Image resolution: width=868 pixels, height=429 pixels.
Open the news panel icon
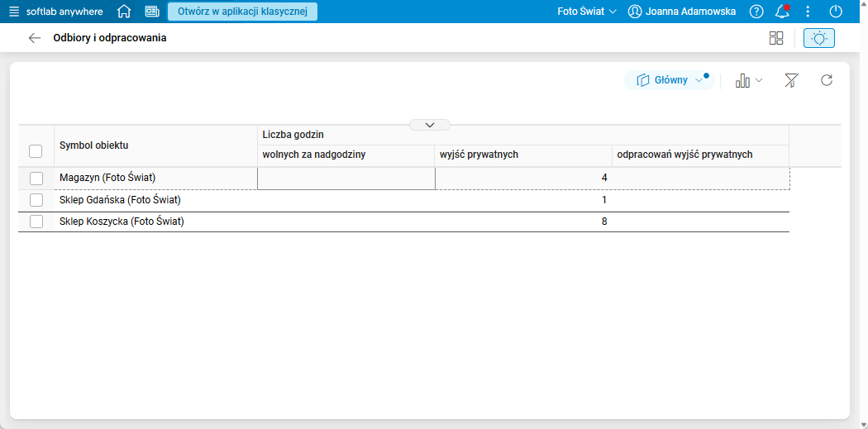(152, 12)
